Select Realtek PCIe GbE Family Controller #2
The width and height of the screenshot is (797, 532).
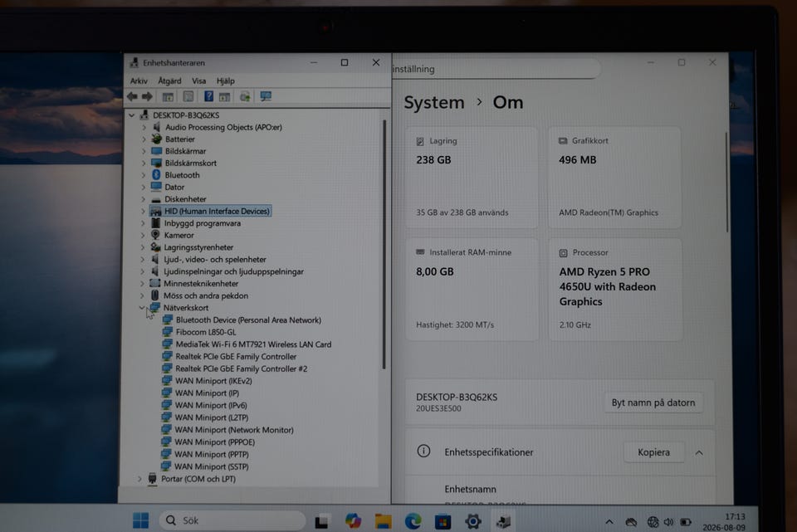click(242, 368)
